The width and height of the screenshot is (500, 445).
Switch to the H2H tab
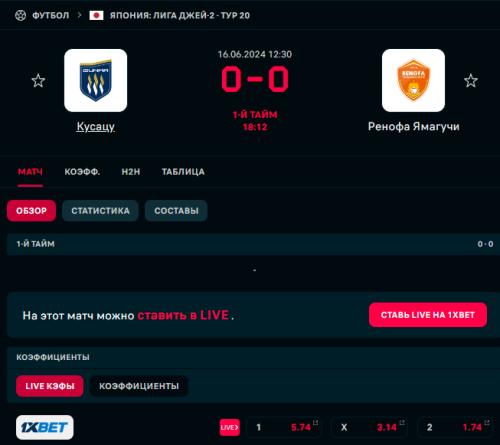131,172
